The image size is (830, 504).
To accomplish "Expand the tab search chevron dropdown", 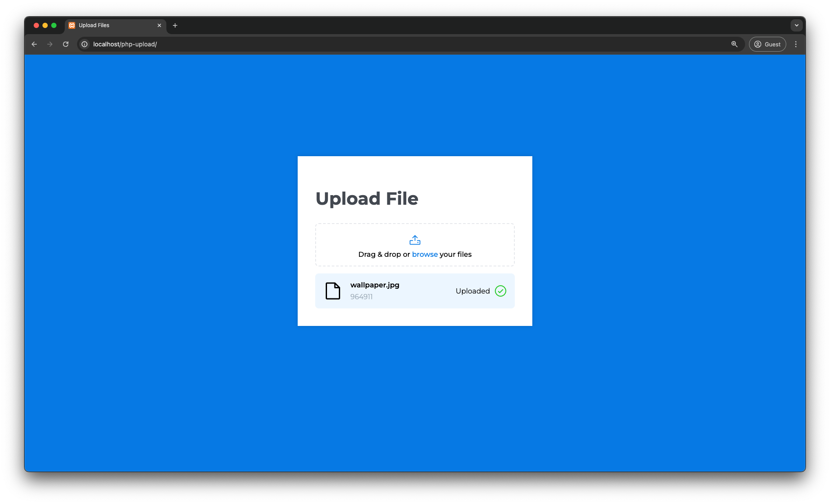I will point(796,25).
